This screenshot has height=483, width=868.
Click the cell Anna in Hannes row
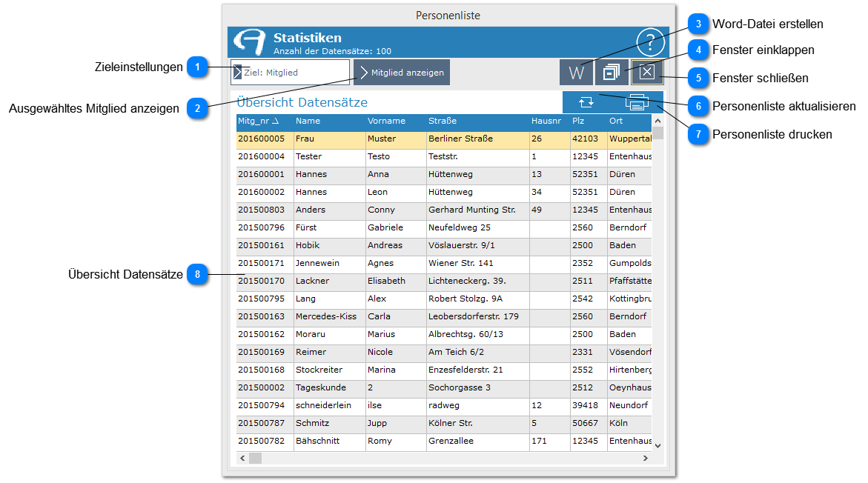coord(396,174)
